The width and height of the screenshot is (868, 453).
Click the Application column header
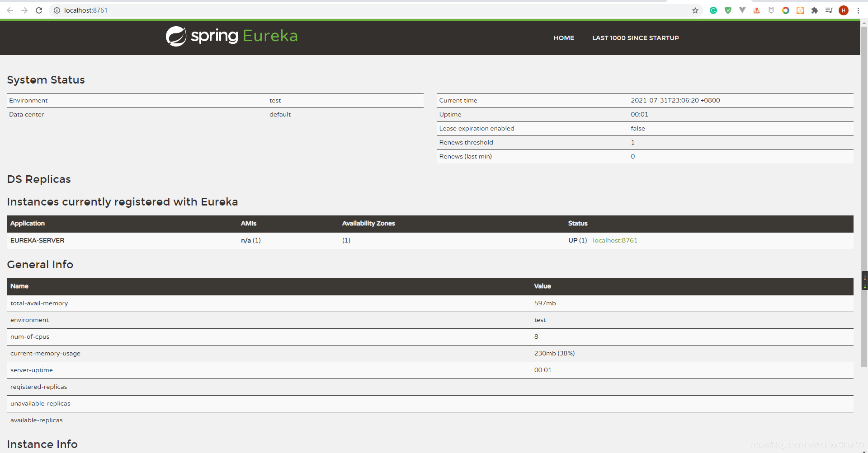pos(28,223)
